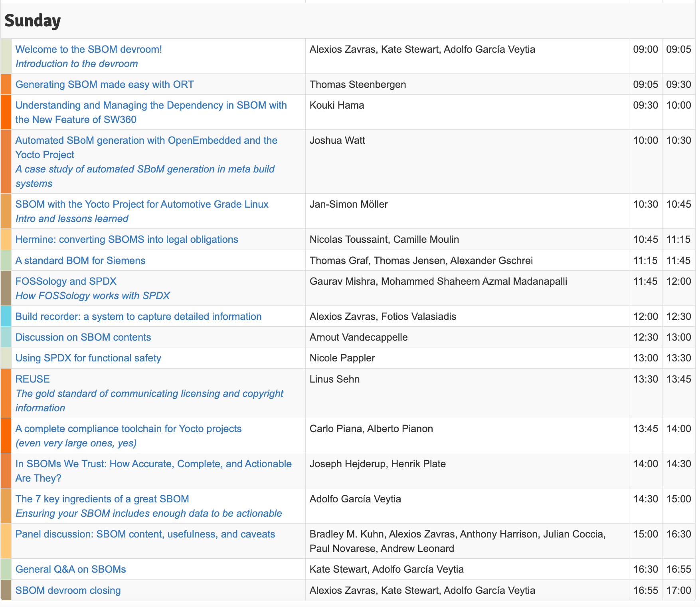Click the subtitle 'Intro and lessons learned'
Viewport: 700px width, 607px height.
point(72,218)
